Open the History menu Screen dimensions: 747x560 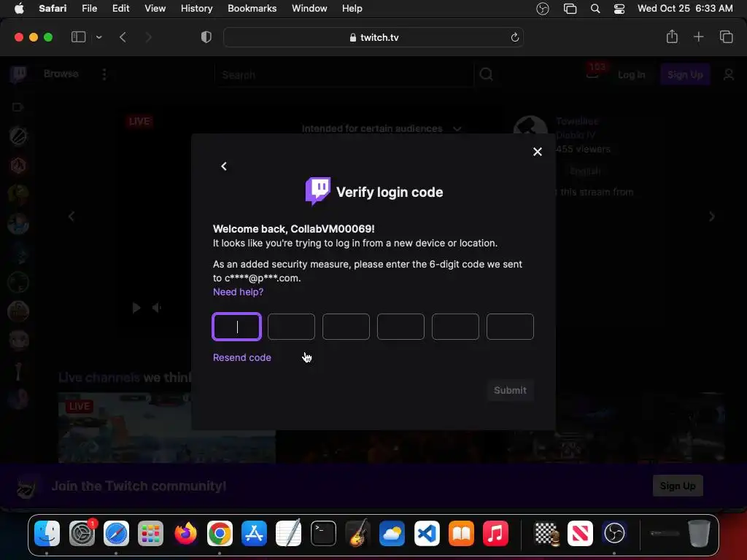tap(196, 8)
